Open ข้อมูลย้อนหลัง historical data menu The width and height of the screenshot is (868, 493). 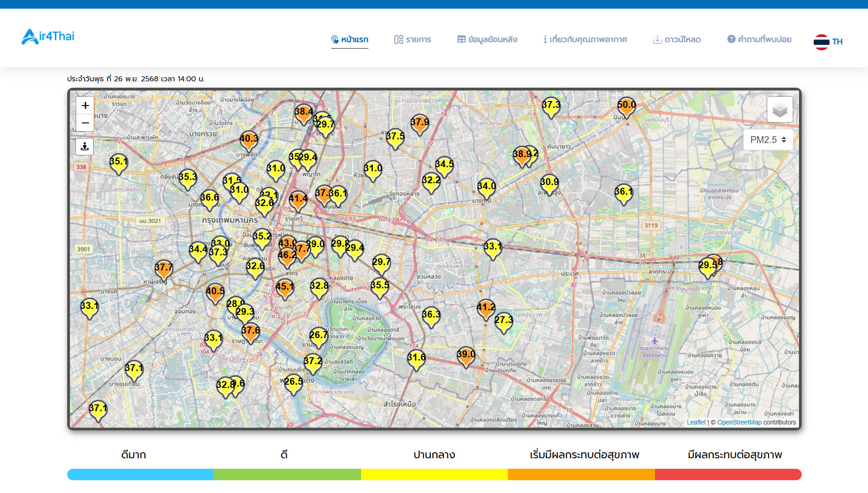tap(487, 40)
